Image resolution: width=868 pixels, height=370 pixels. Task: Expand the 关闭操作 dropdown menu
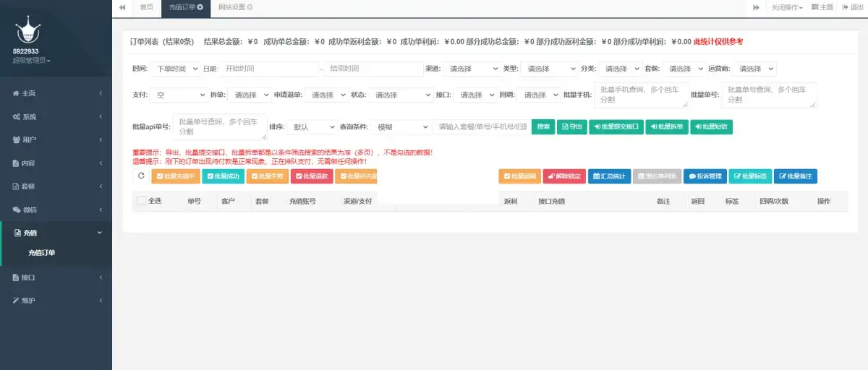[787, 7]
